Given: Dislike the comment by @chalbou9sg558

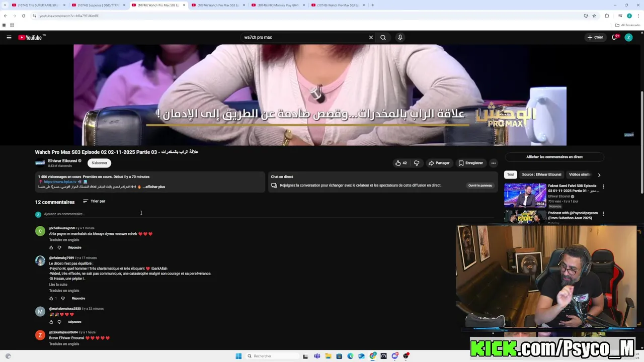Looking at the screenshot, I should tap(59, 247).
